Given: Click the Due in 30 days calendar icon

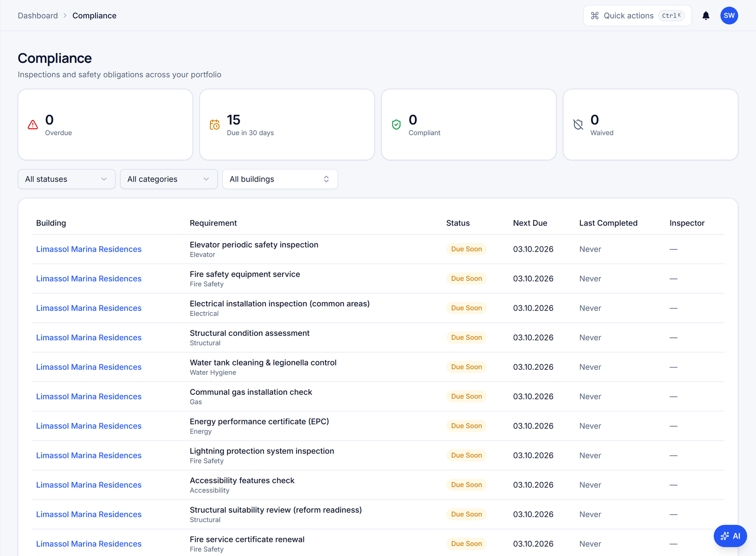Looking at the screenshot, I should (214, 125).
